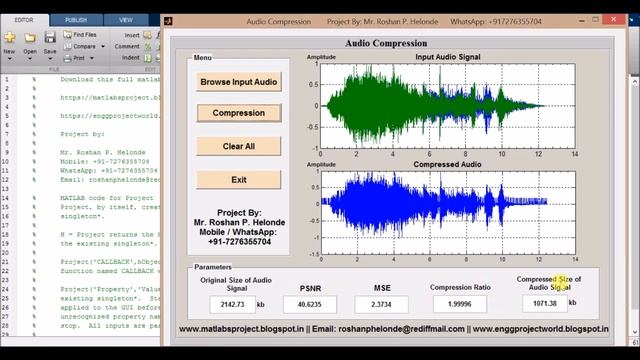Click the Indent icon in Edit group
Screen dimensions: 640x360
coord(147,58)
